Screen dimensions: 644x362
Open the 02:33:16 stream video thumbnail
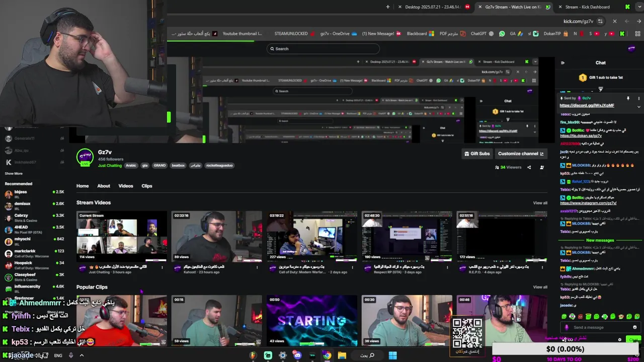pyautogui.click(x=216, y=236)
